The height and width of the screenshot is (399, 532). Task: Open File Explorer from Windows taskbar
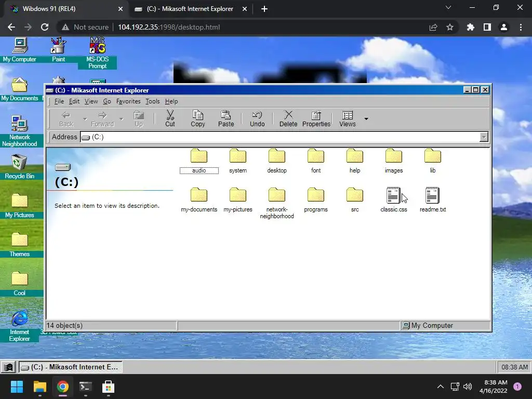[x=39, y=387]
